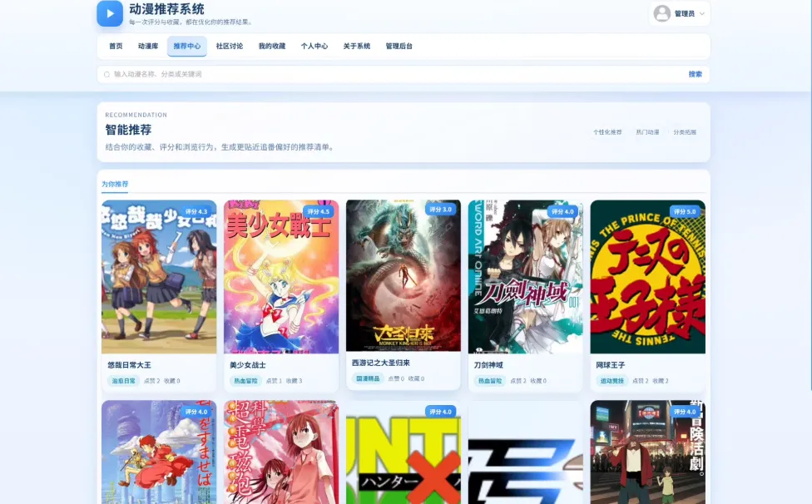Click the 刀剑神域 title text

pyautogui.click(x=488, y=365)
